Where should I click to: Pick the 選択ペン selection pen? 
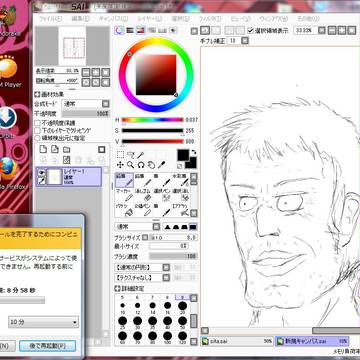[x=162, y=195]
